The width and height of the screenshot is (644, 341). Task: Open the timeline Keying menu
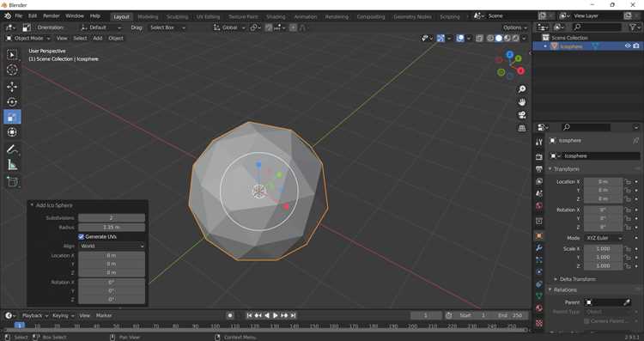pyautogui.click(x=63, y=315)
